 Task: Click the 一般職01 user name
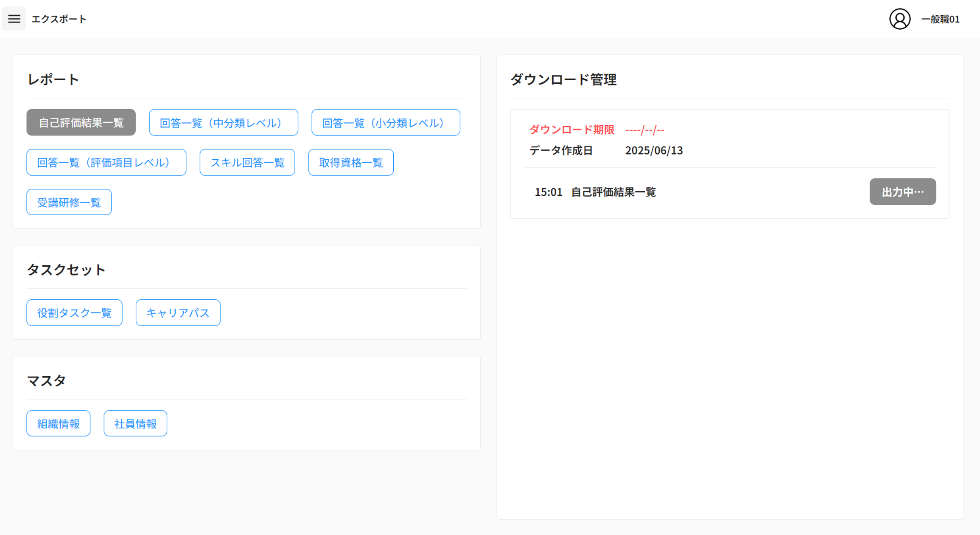point(940,19)
